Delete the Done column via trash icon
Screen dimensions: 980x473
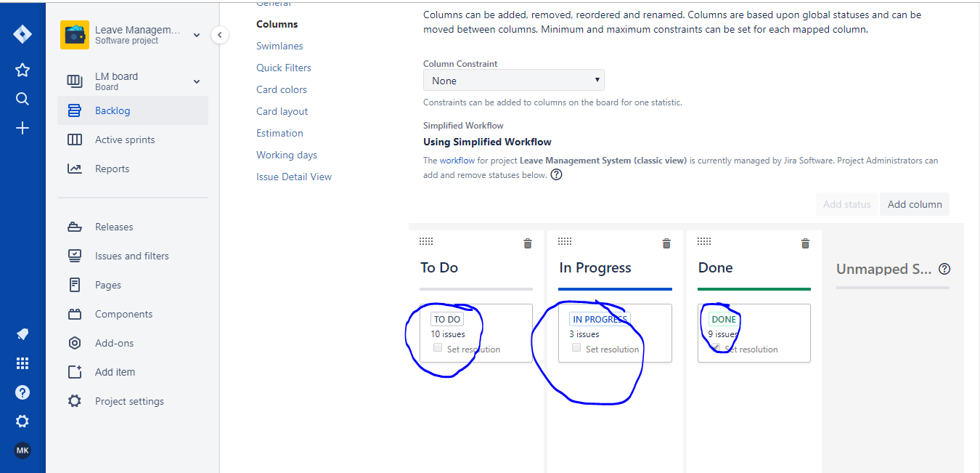coord(805,243)
